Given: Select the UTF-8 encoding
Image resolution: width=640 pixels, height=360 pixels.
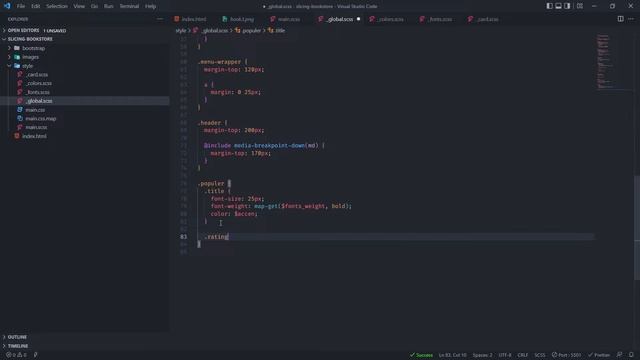Looking at the screenshot, I should (x=504, y=355).
